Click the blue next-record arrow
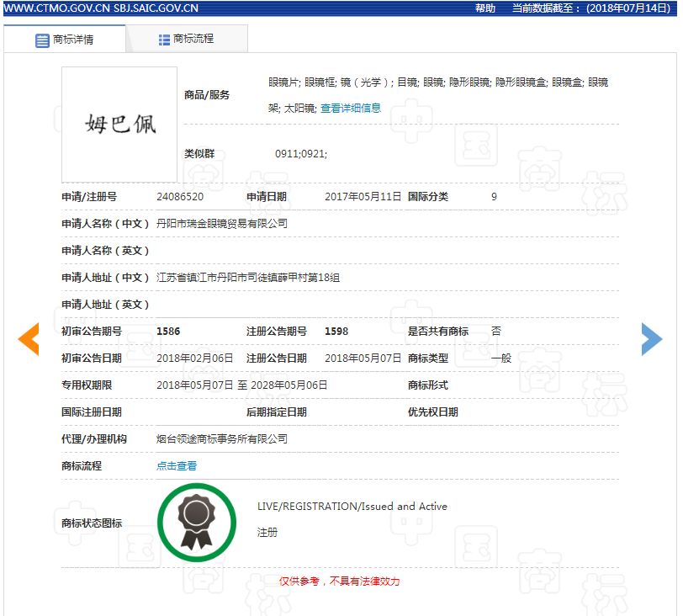 [652, 338]
